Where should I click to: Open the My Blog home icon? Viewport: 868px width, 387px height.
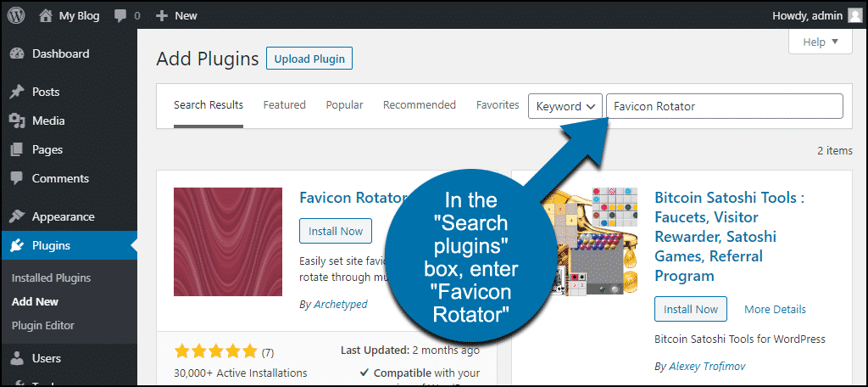pyautogui.click(x=46, y=15)
